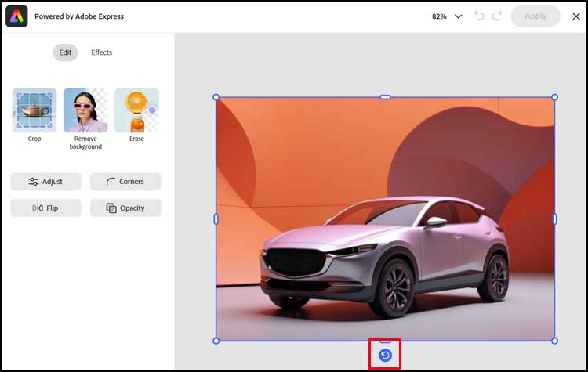Click the rotate handle below the image
This screenshot has width=588, height=372.
coord(385,355)
